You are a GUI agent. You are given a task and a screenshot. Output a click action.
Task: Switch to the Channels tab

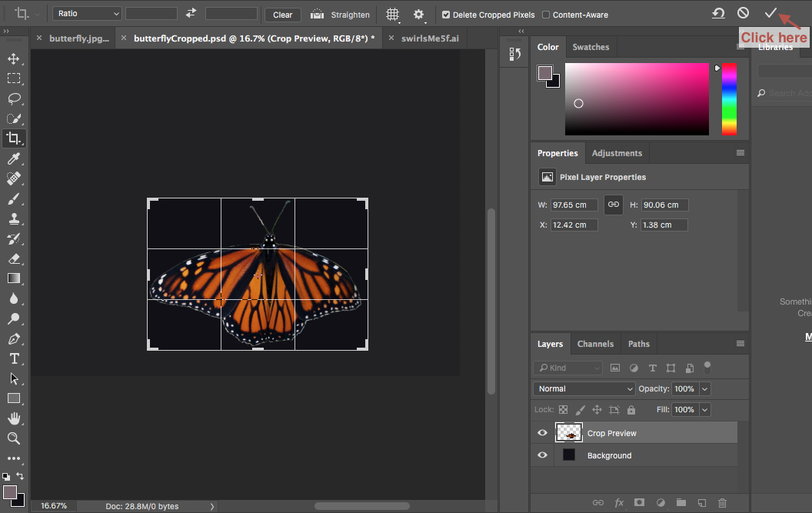click(x=595, y=344)
